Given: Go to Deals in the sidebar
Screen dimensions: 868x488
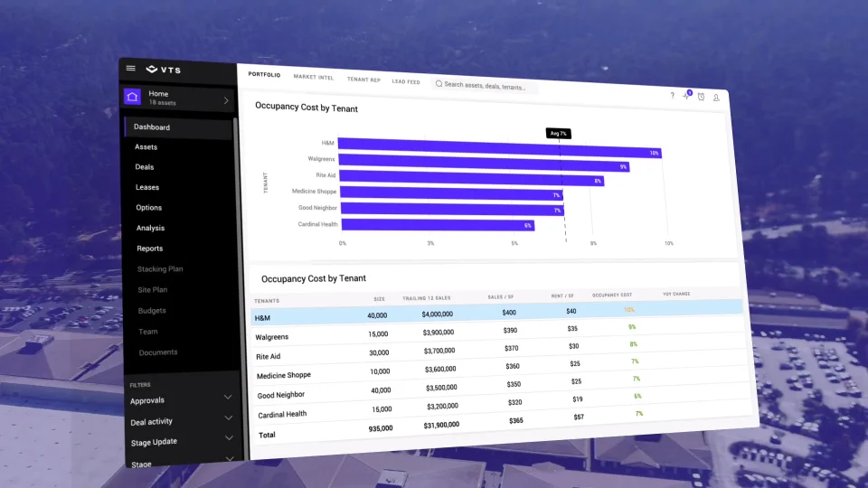Looking at the screenshot, I should pos(145,167).
